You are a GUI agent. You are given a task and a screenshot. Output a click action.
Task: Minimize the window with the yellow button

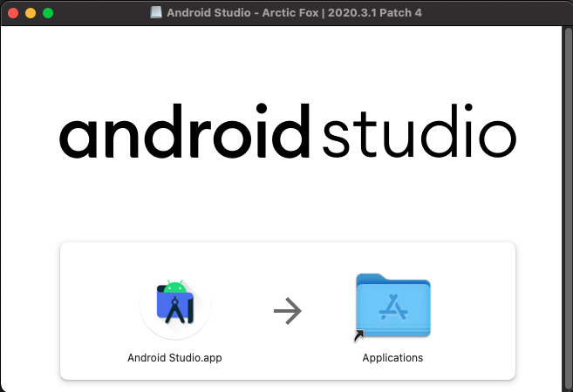(31, 13)
